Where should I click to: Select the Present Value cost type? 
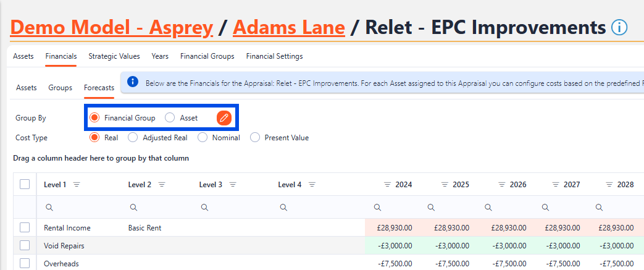pos(255,138)
